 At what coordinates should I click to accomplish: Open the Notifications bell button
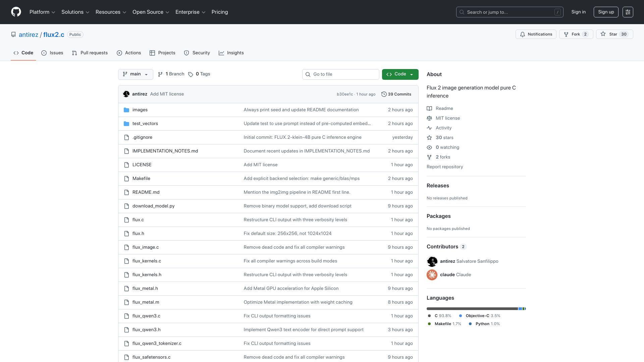[536, 34]
